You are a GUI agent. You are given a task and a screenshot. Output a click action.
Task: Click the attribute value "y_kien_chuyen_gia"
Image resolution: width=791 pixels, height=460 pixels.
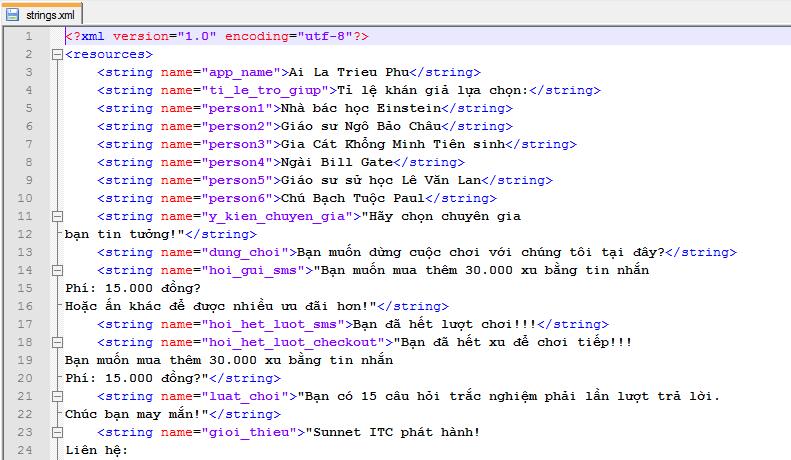[x=277, y=216]
